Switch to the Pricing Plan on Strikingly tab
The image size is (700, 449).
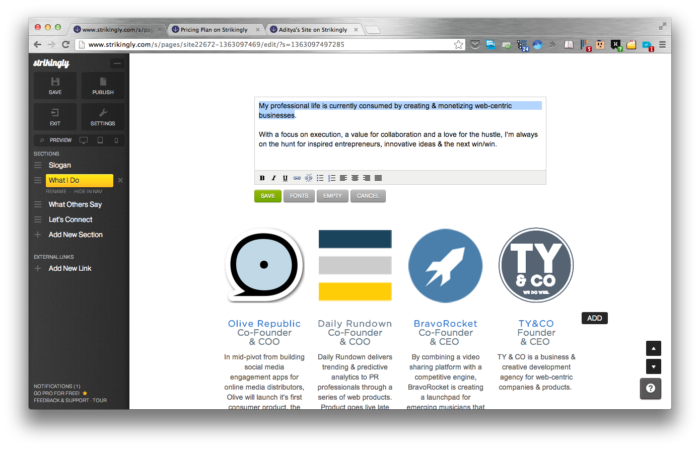[217, 30]
